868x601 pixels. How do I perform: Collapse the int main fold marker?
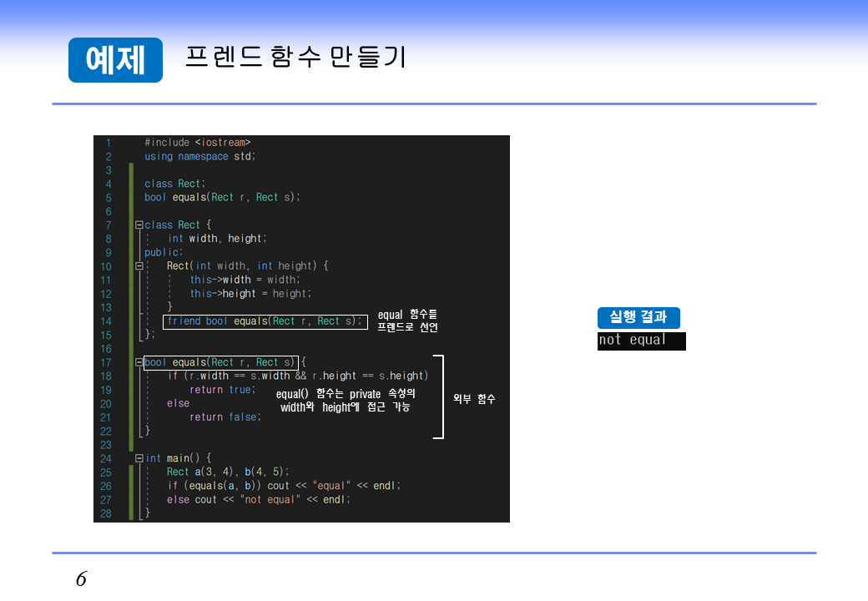click(x=139, y=458)
